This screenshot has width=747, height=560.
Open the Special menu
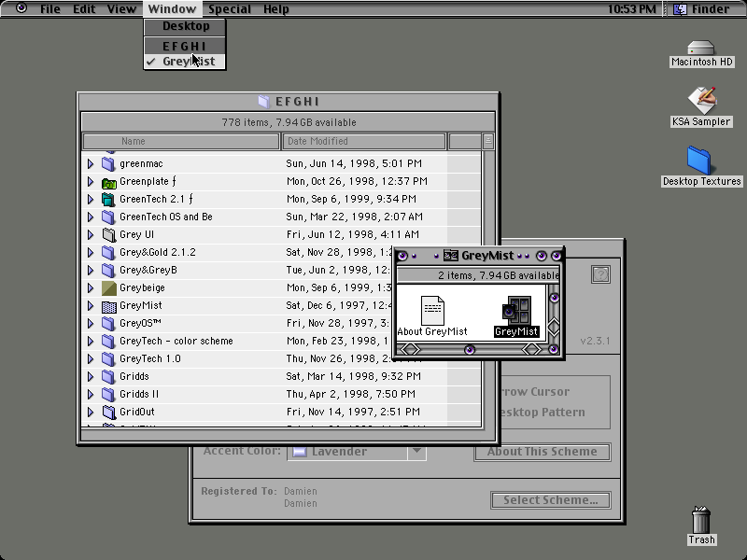coord(230,8)
